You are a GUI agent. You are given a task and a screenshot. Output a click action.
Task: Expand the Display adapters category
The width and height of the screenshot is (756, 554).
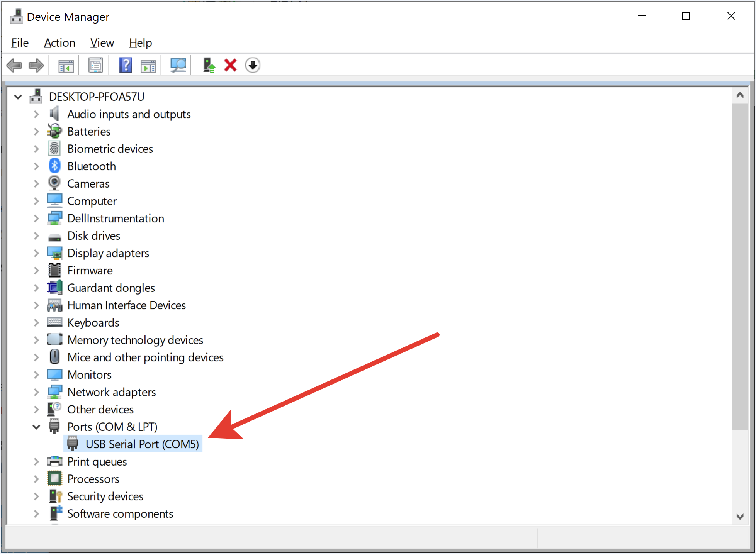point(36,253)
